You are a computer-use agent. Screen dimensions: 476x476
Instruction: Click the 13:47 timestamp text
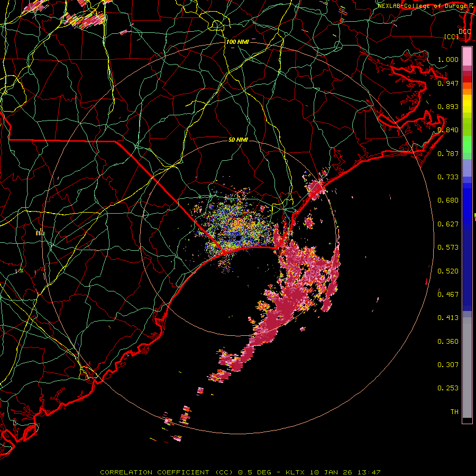pyautogui.click(x=369, y=472)
